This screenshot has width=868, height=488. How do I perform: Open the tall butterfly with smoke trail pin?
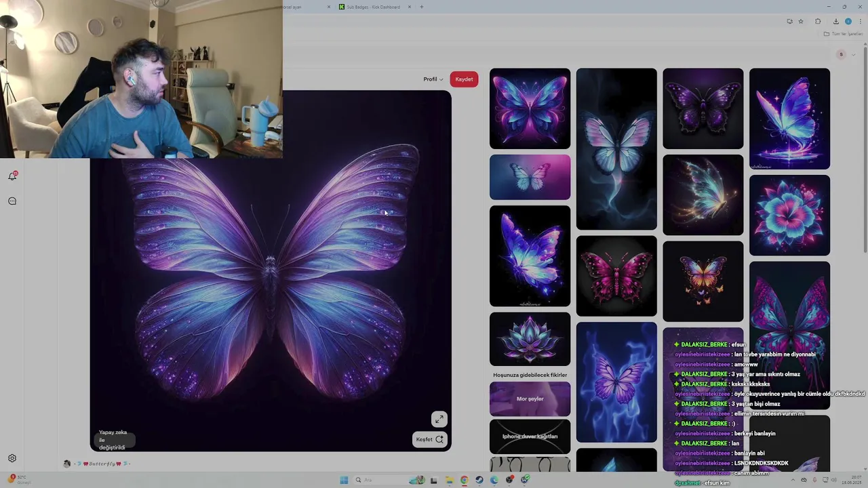(x=616, y=149)
